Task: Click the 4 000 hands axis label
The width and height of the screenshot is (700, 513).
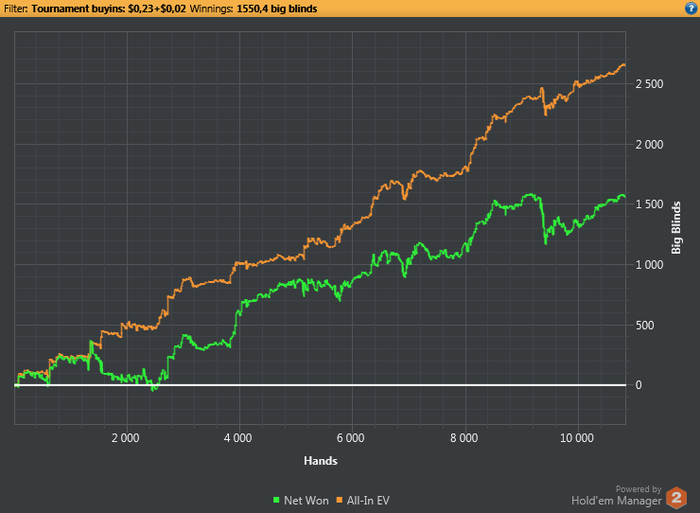Action: 238,438
